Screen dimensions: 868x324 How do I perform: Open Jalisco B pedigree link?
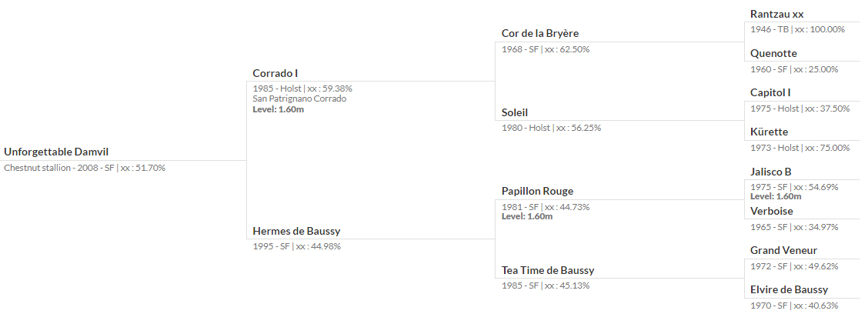click(x=771, y=172)
